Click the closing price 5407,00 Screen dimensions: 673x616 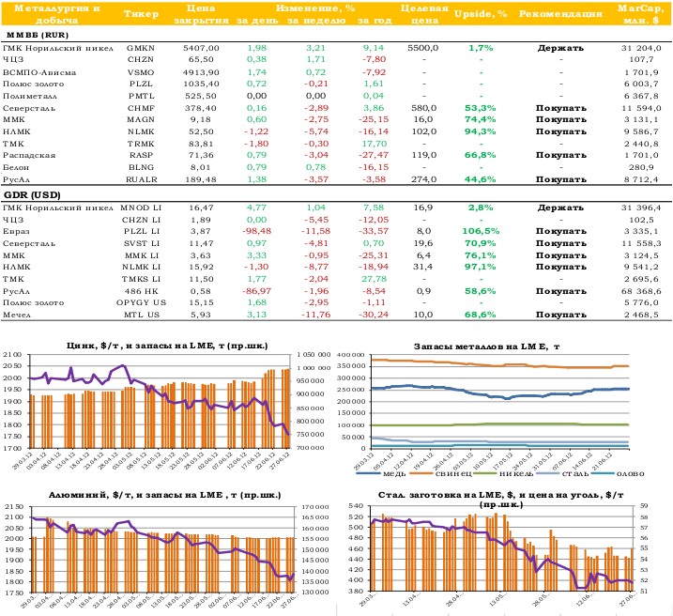201,48
